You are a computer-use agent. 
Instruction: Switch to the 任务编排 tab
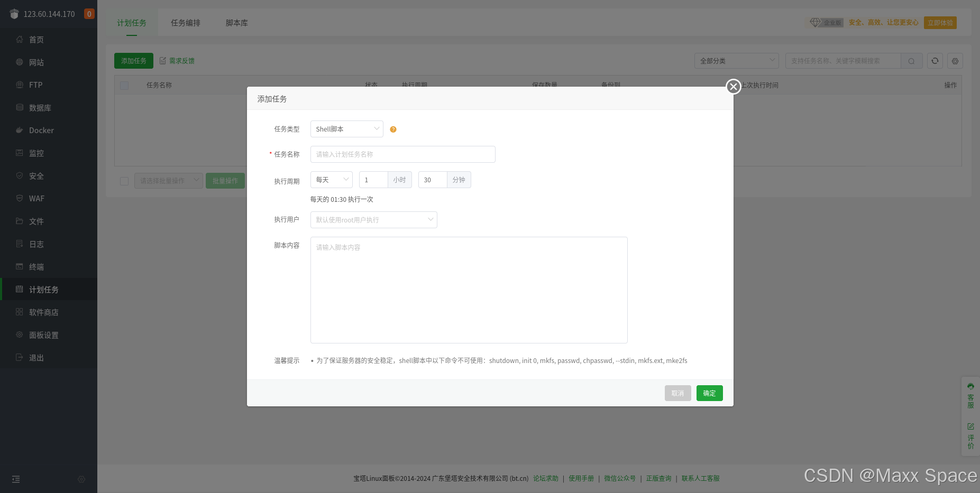186,23
